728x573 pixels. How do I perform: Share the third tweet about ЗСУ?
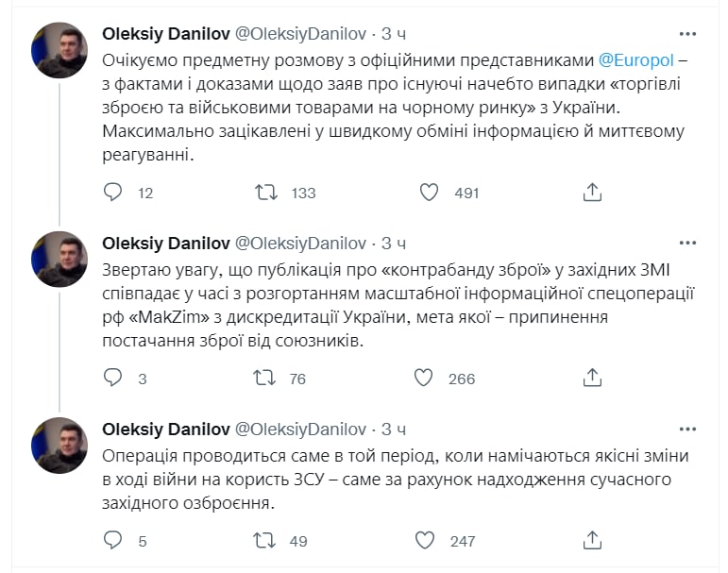[592, 541]
